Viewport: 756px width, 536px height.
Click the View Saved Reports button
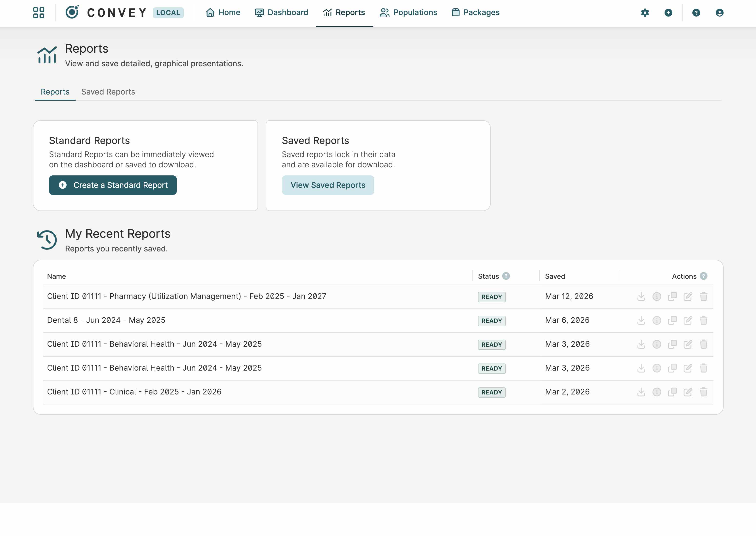(x=328, y=185)
